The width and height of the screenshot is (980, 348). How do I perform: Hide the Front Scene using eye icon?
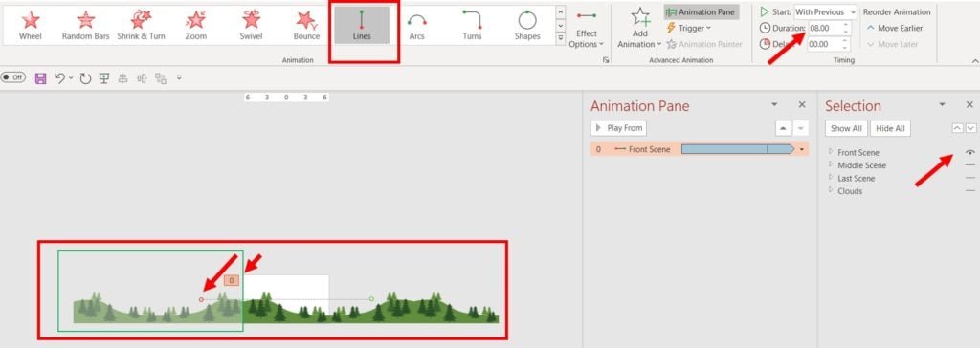point(970,152)
